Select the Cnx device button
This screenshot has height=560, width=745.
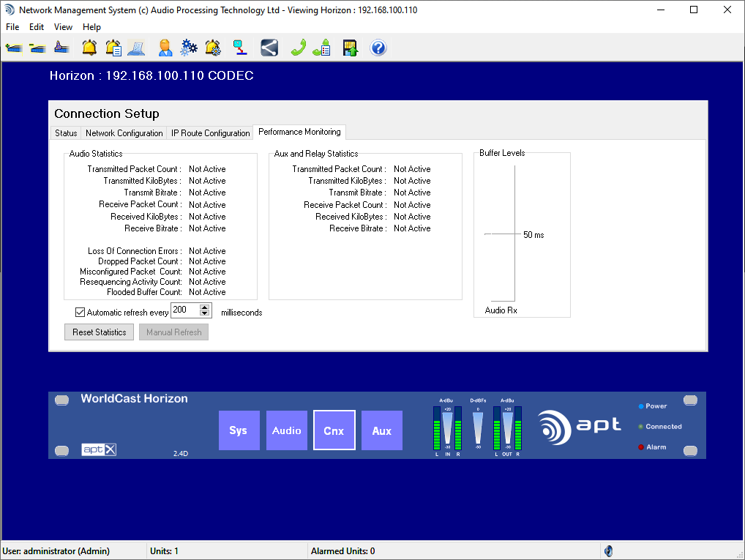(x=334, y=430)
